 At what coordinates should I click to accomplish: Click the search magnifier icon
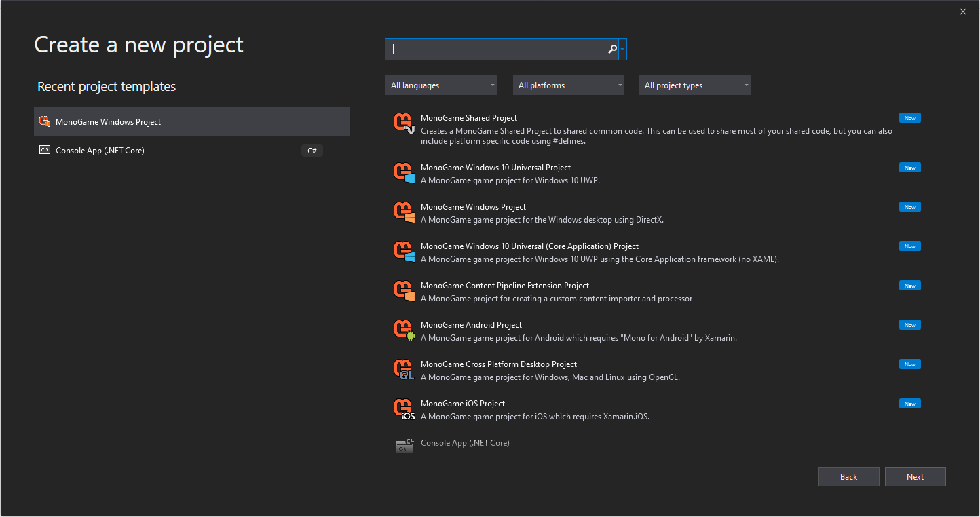coord(612,50)
